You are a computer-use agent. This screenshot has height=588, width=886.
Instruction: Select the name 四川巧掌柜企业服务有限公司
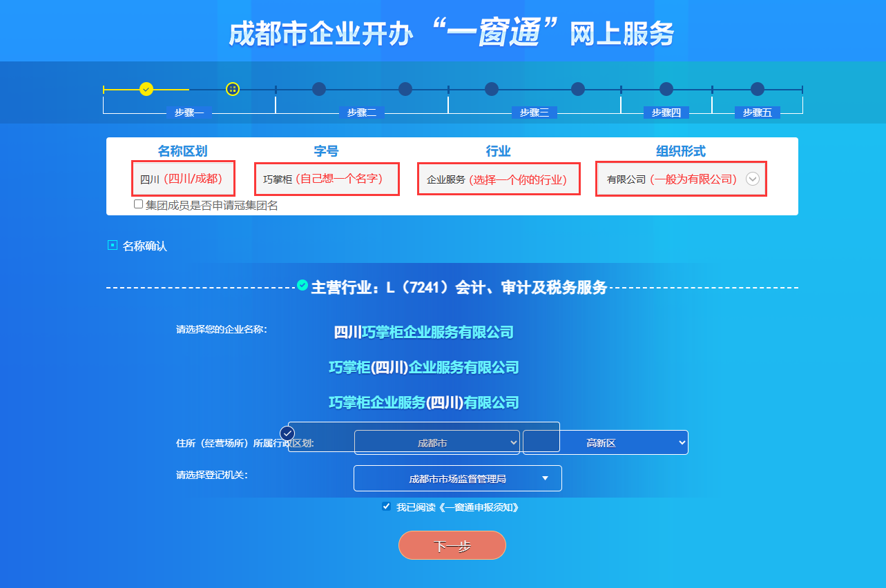pyautogui.click(x=423, y=332)
